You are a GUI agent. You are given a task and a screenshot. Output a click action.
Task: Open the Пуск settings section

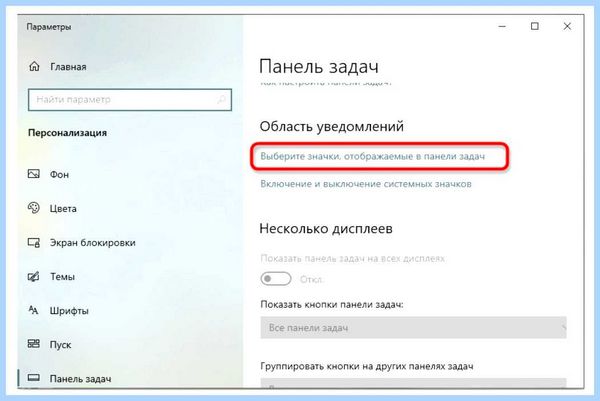60,345
